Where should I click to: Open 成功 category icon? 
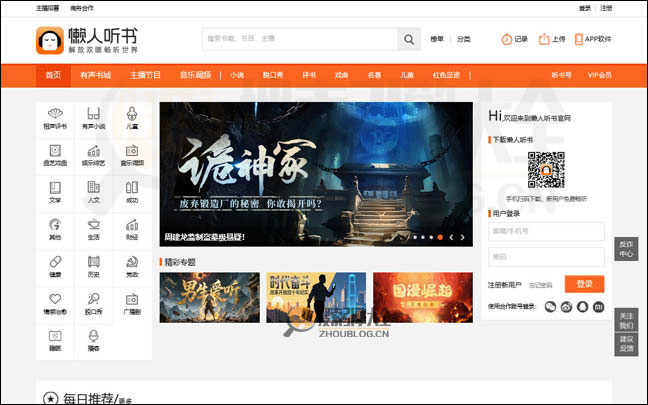[x=132, y=187]
